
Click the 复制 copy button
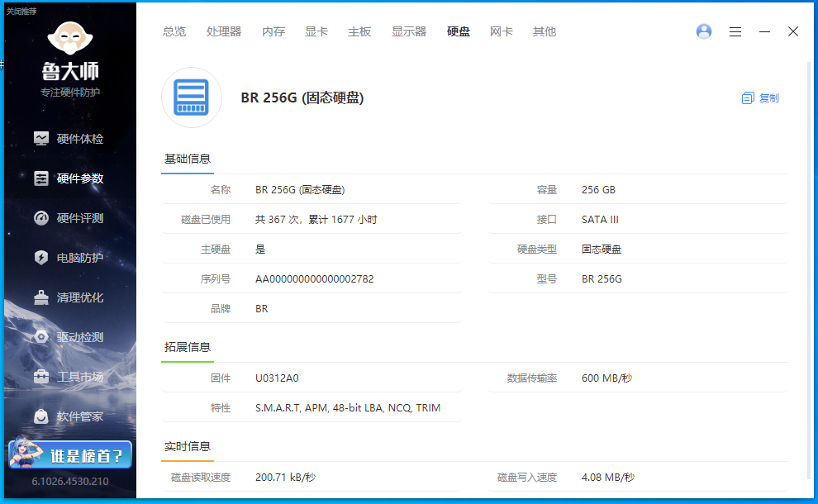coord(761,97)
